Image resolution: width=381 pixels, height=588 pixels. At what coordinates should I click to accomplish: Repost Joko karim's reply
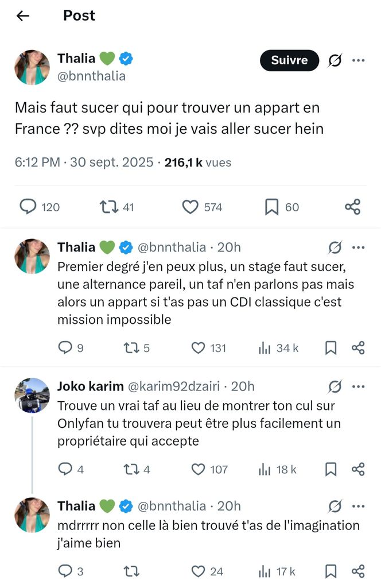point(130,470)
